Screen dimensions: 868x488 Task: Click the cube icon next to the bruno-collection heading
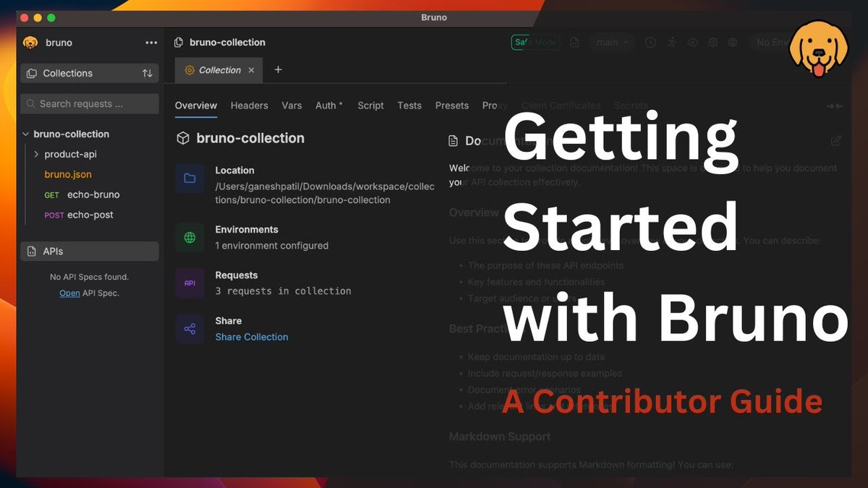183,138
